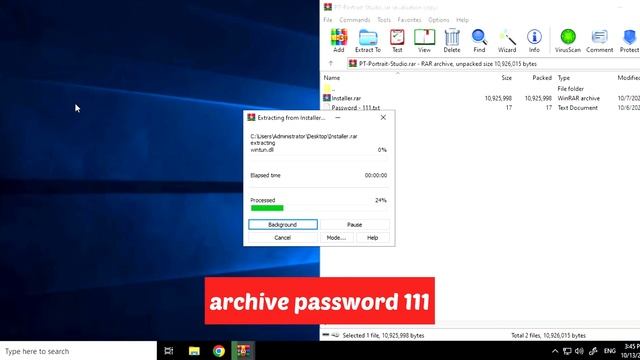The width and height of the screenshot is (640, 360).
Task: Click the 'Total 2 files' status text
Action: [x=548, y=336]
